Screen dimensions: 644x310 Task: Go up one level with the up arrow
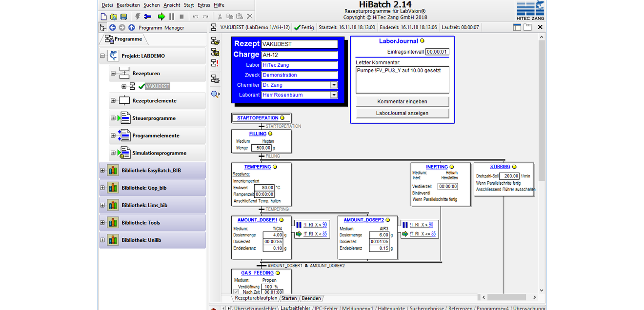tap(131, 28)
